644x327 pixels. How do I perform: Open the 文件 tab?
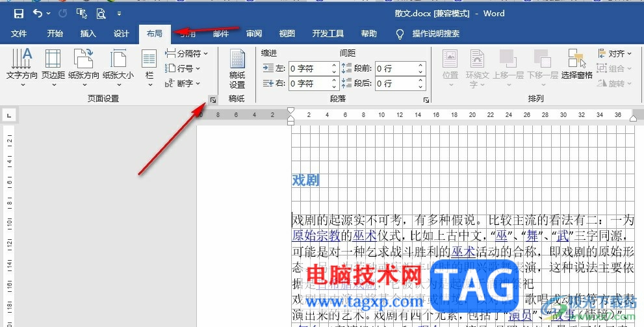pyautogui.click(x=18, y=34)
